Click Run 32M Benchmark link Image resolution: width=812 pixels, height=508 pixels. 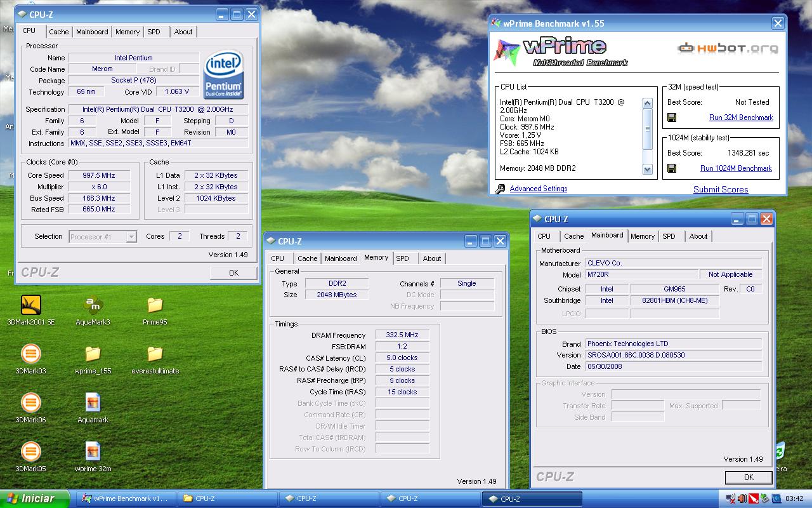coord(741,117)
